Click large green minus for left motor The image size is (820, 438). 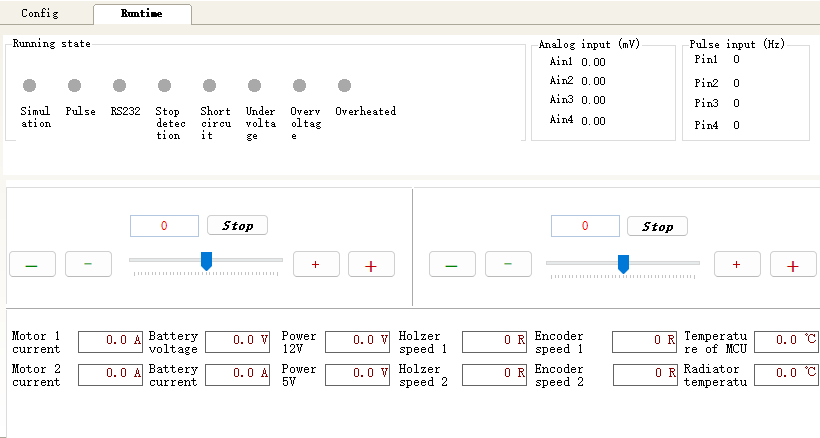pyautogui.click(x=32, y=265)
